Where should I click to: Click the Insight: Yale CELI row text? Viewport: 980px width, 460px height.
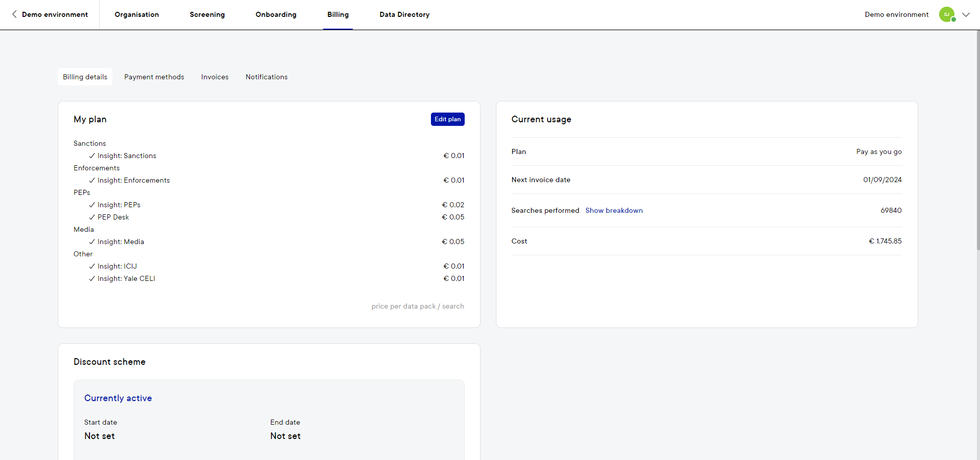(126, 278)
